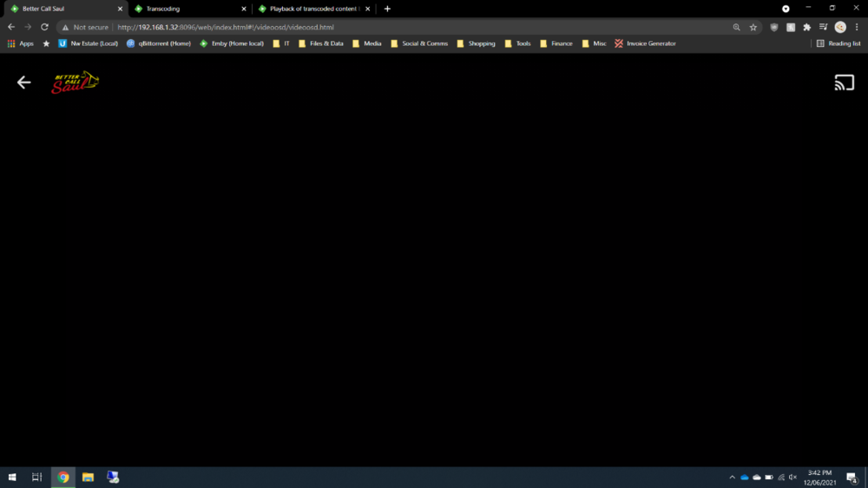Click the Better Call Saul logo
The height and width of the screenshot is (488, 868).
click(76, 82)
